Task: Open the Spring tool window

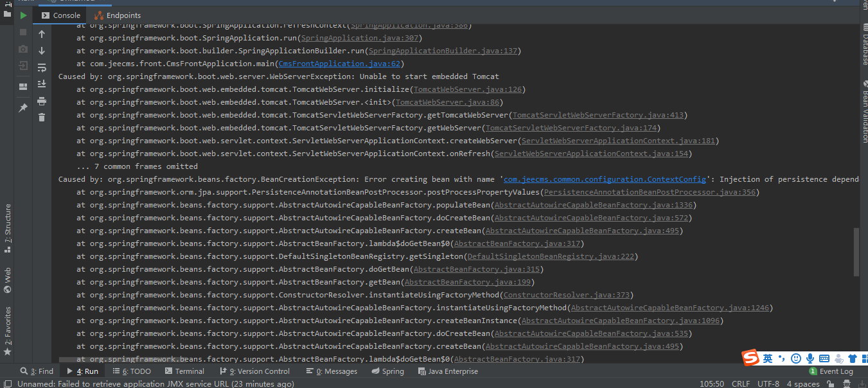Action: pyautogui.click(x=388, y=371)
